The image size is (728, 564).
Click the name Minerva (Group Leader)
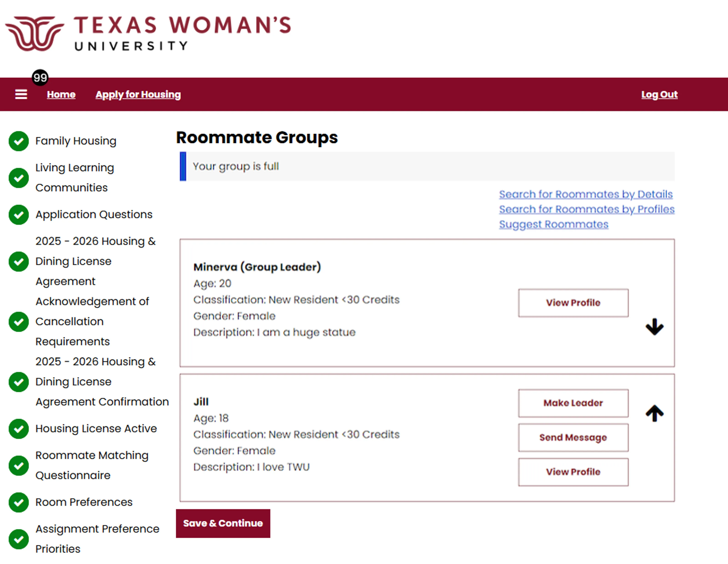(257, 267)
